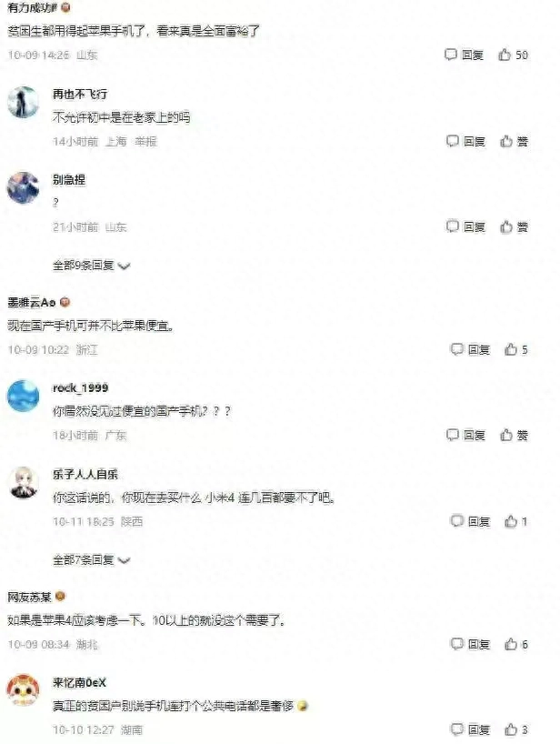Reply to 墨雅云Ao's comment
The image size is (560, 744).
(x=469, y=349)
